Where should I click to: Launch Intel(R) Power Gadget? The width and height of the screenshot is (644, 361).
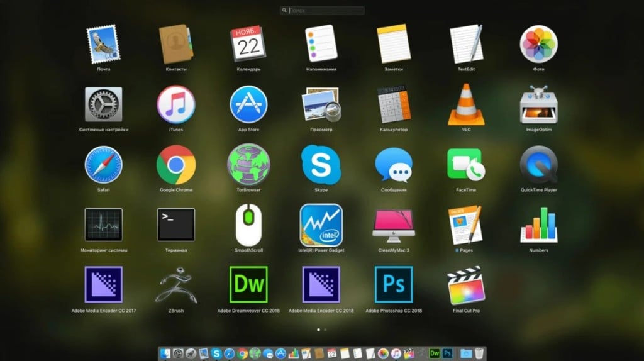pyautogui.click(x=321, y=225)
